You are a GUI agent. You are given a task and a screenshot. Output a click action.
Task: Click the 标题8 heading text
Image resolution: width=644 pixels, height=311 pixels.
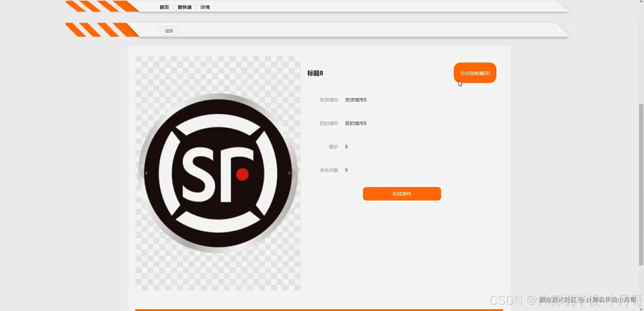(x=315, y=73)
